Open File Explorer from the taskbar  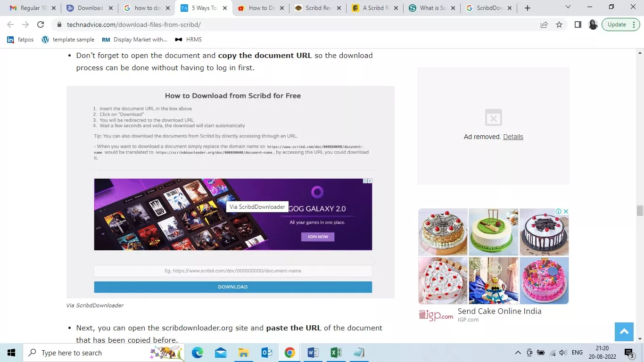[x=243, y=353]
